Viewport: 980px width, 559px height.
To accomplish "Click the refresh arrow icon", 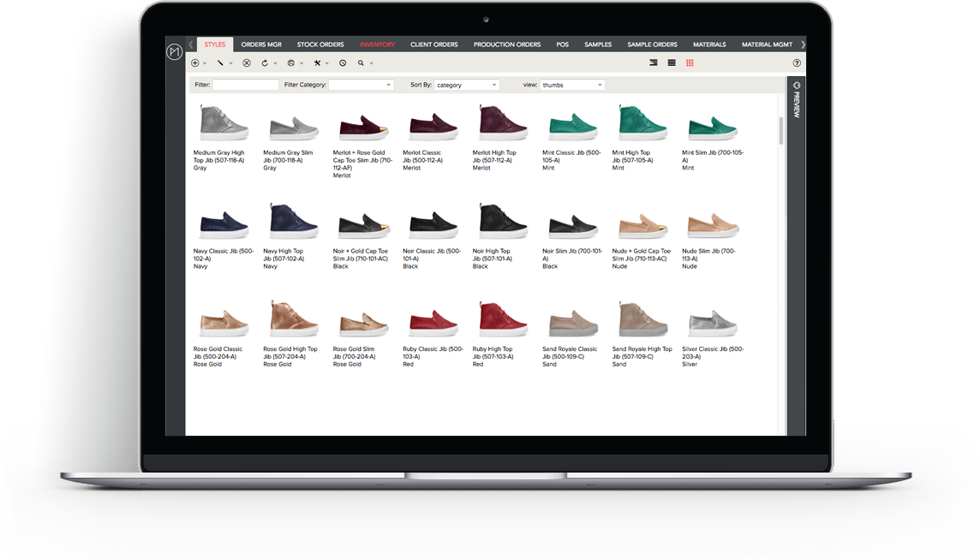I will pyautogui.click(x=266, y=63).
